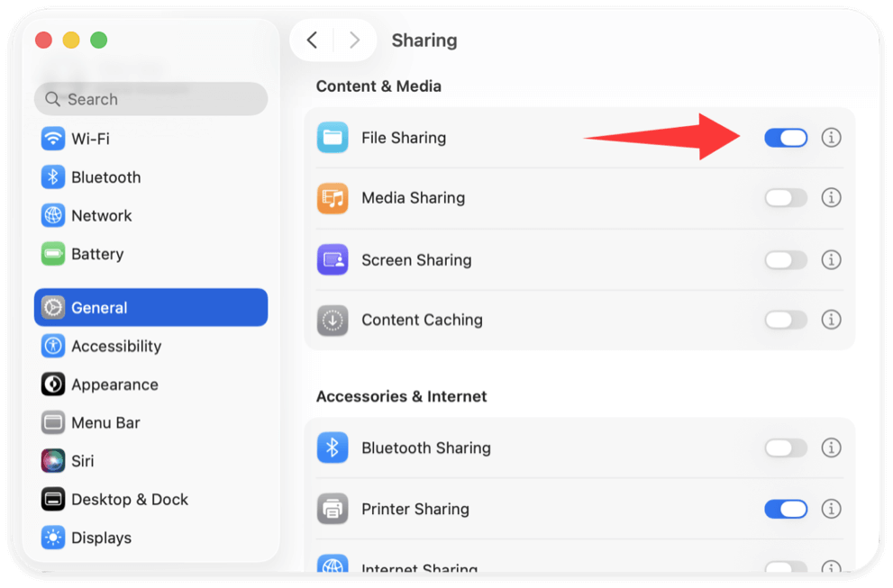The height and width of the screenshot is (588, 893).
Task: Disable the File Sharing toggle
Action: [785, 138]
